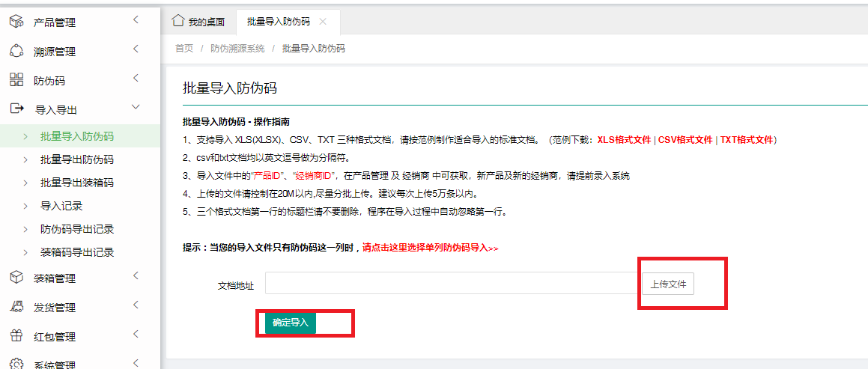Collapse the 导入导出 menu chevron
The width and height of the screenshot is (868, 369).
pyautogui.click(x=136, y=108)
